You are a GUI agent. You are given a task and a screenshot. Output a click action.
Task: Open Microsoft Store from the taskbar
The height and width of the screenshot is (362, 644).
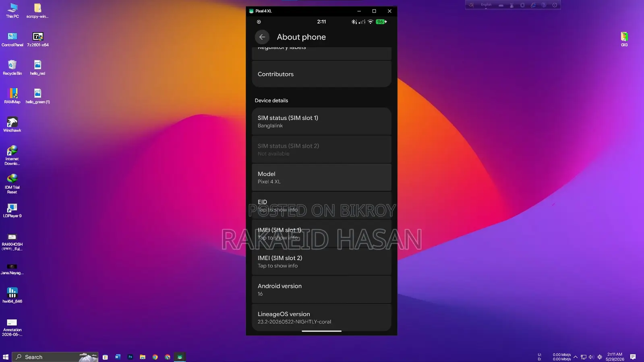105,357
